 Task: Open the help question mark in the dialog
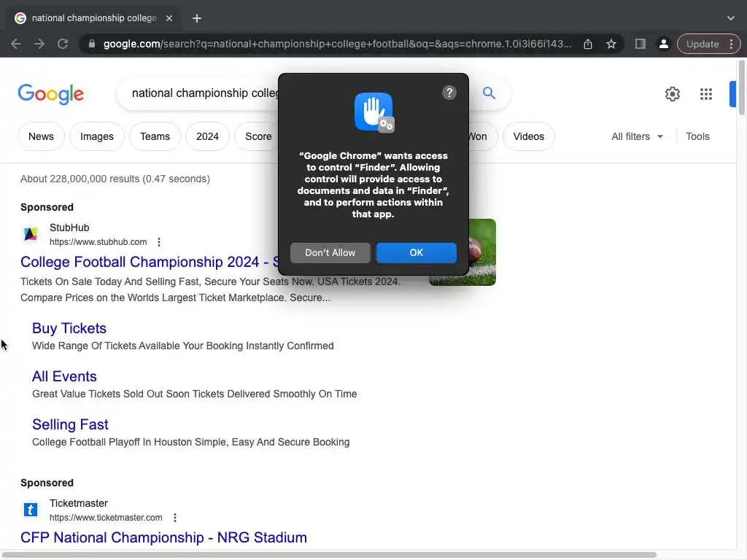tap(449, 93)
